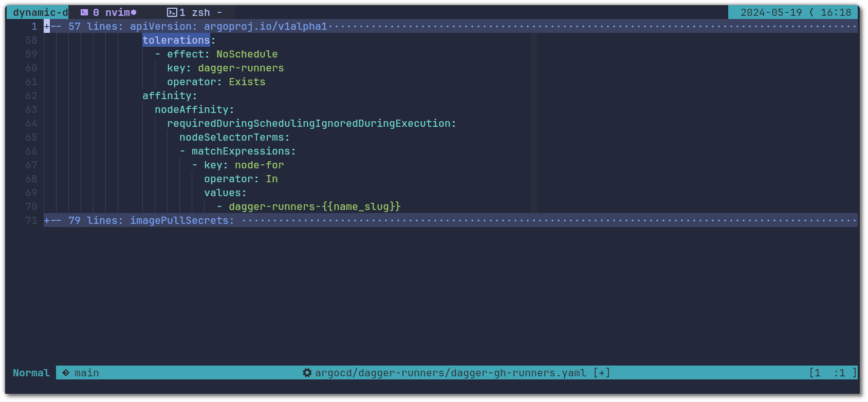
Task: Click the main branch name in the statusline
Action: 86,373
